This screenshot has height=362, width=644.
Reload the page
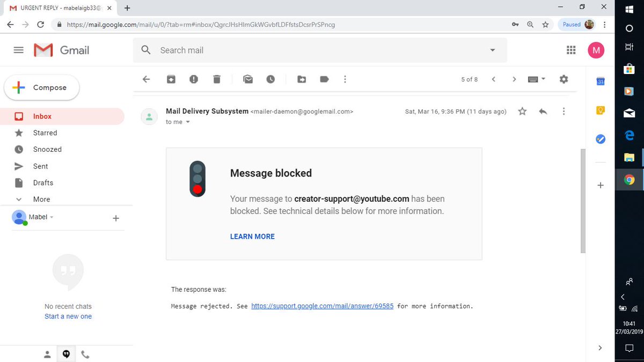[40, 25]
